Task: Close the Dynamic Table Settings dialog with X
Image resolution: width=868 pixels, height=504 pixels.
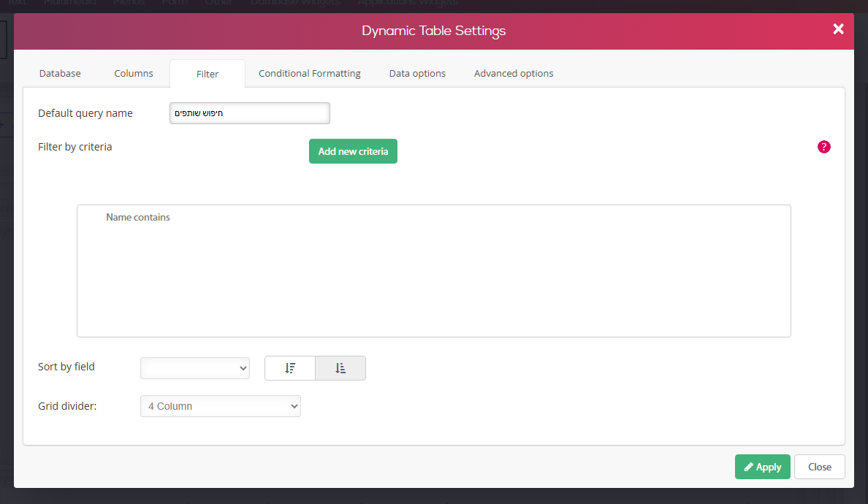Action: tap(838, 28)
